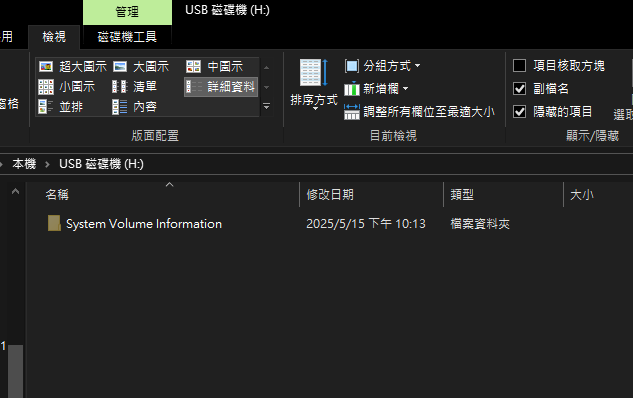Select the content (內容) layout
Image resolution: width=633 pixels, height=398 pixels.
point(134,107)
